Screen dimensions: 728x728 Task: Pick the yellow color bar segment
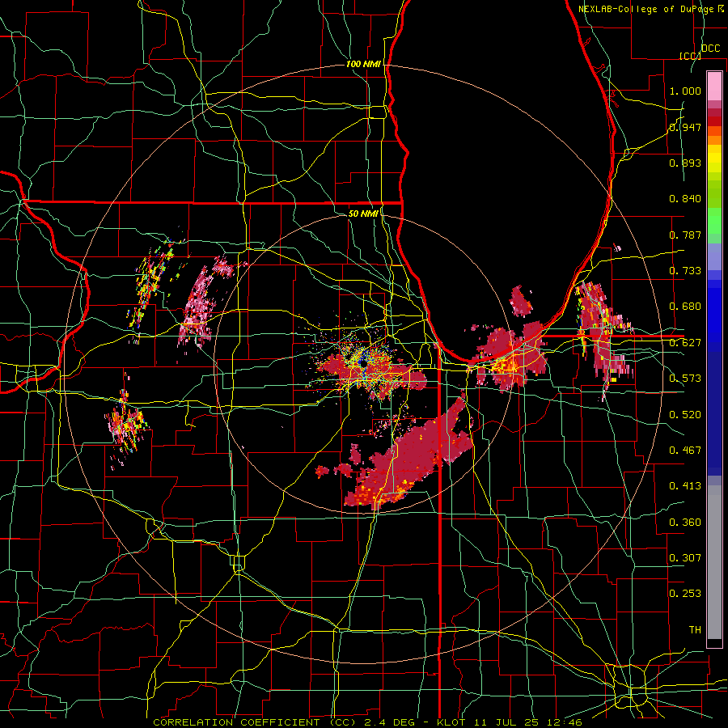coord(714,159)
